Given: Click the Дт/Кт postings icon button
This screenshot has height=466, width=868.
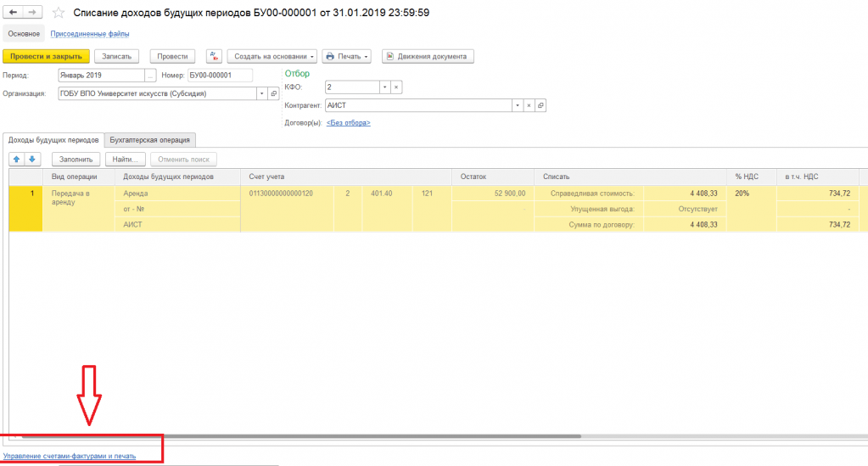Looking at the screenshot, I should point(212,57).
